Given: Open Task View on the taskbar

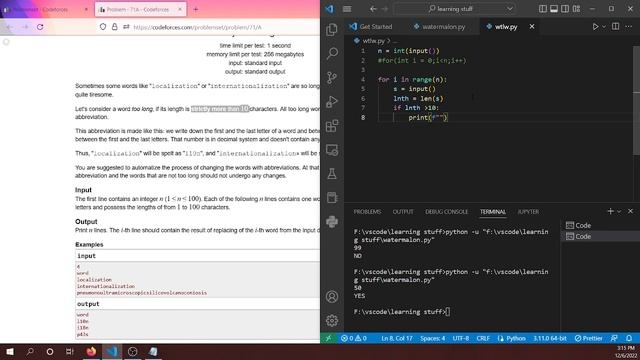Looking at the screenshot, I should pos(70,351).
